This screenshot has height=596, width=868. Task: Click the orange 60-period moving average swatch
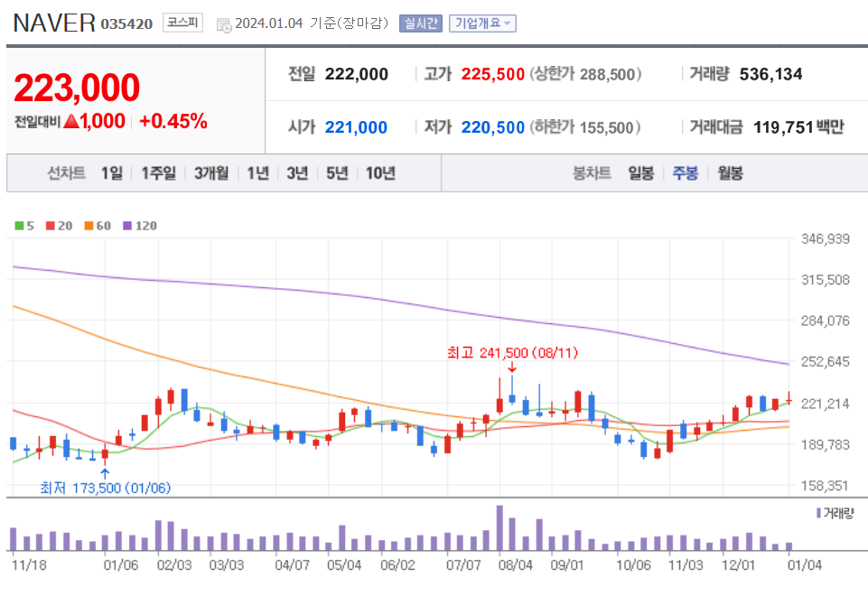(x=89, y=226)
